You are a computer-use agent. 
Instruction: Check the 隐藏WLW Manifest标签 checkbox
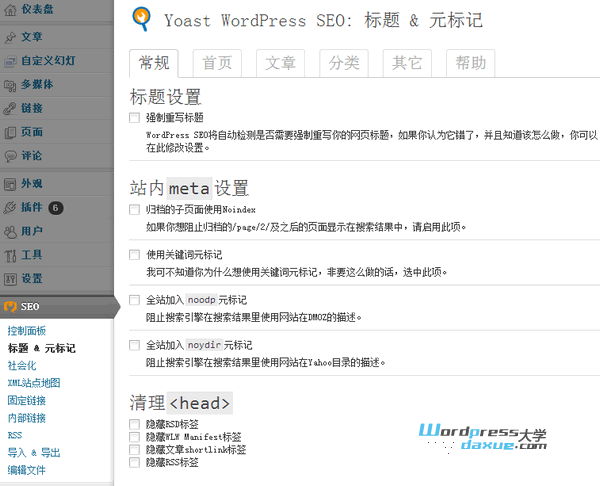tap(134, 437)
